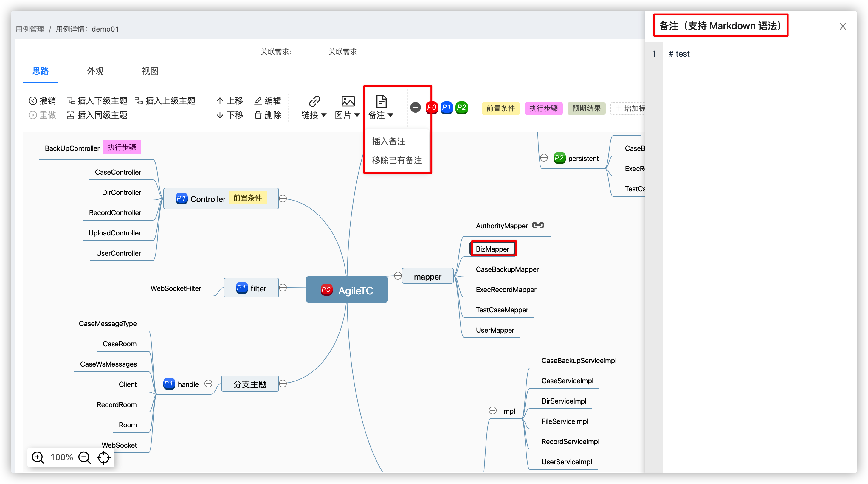Move node down with 下移

click(230, 115)
